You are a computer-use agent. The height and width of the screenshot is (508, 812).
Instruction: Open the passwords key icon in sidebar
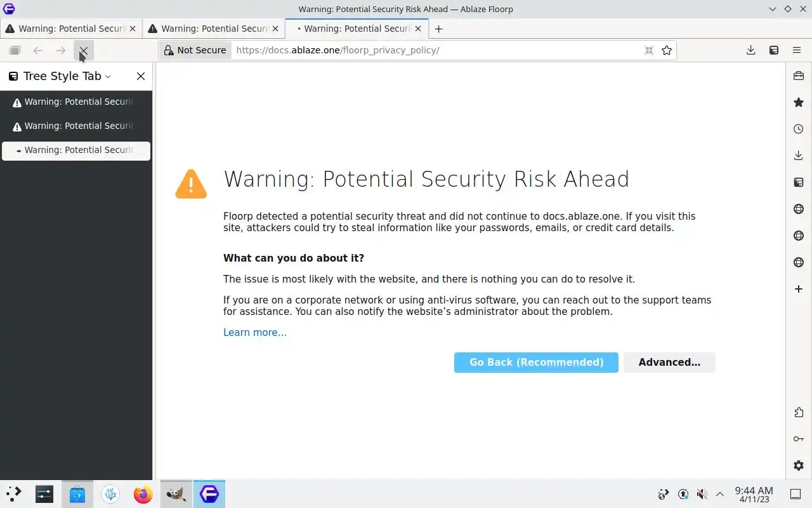coord(799,439)
